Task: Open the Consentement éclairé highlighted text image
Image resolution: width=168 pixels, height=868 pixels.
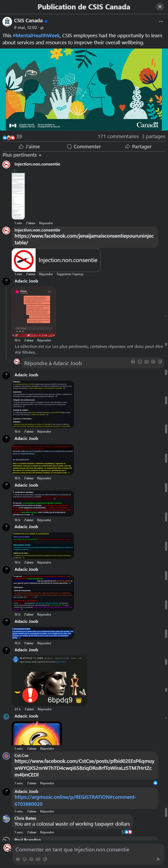Action: 43,633
